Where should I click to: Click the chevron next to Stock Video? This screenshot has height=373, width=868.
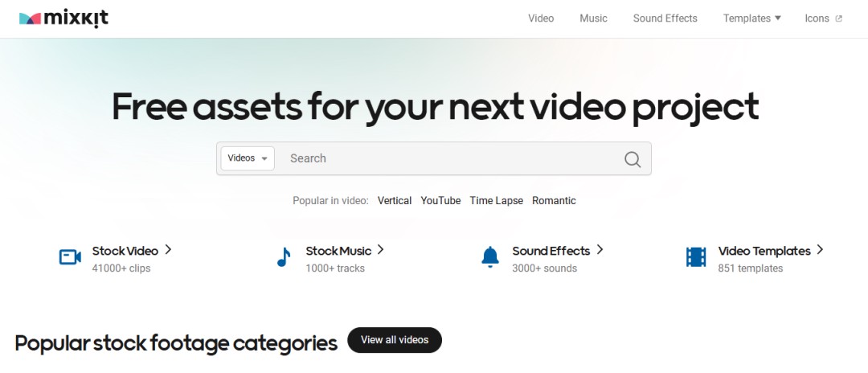[x=168, y=249]
